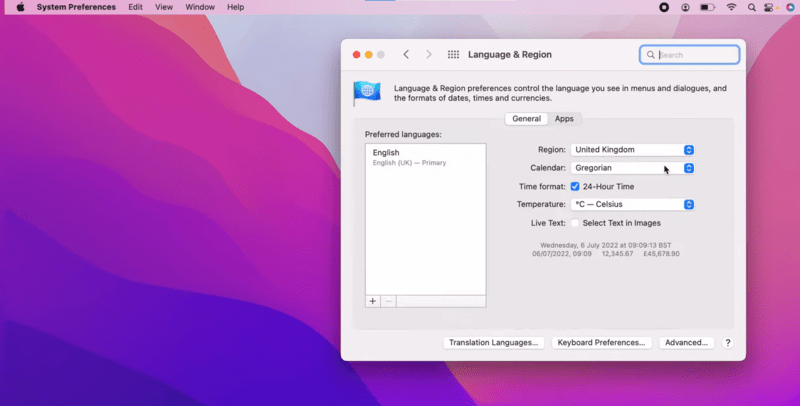Open the user account menu bar icon
This screenshot has height=406, width=800.
[x=685, y=7]
